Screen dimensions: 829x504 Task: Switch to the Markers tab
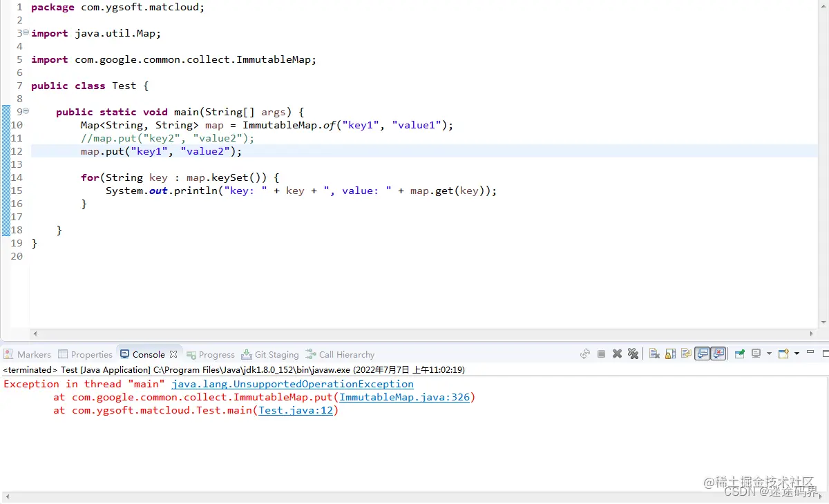tap(28, 354)
